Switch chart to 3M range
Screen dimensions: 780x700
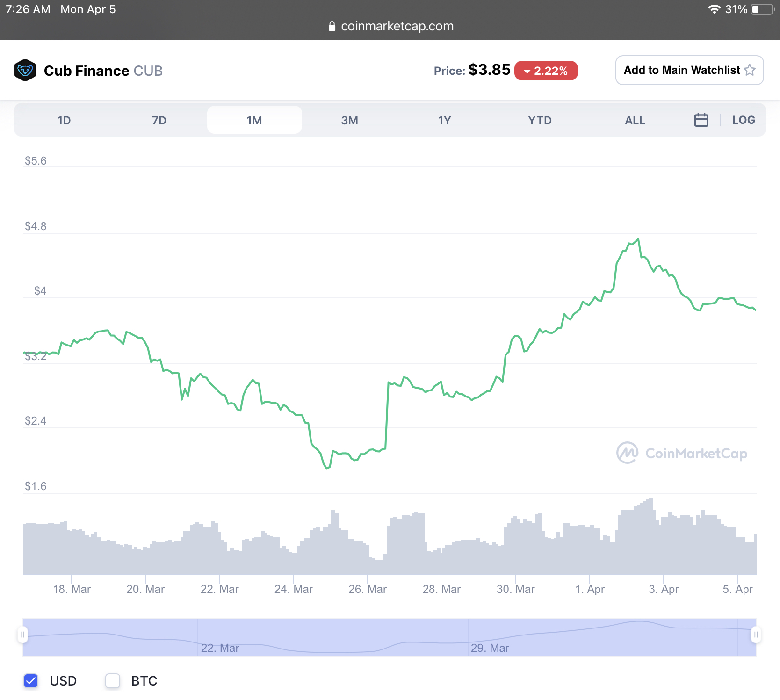coord(349,120)
